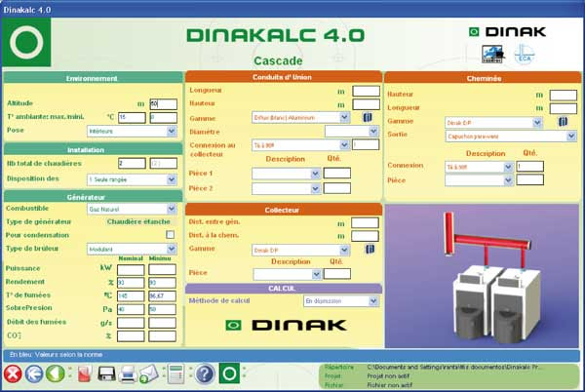Image resolution: width=585 pixels, height=392 pixels.
Task: Open the Cheminée Pièce dropdown
Action: tap(479, 180)
